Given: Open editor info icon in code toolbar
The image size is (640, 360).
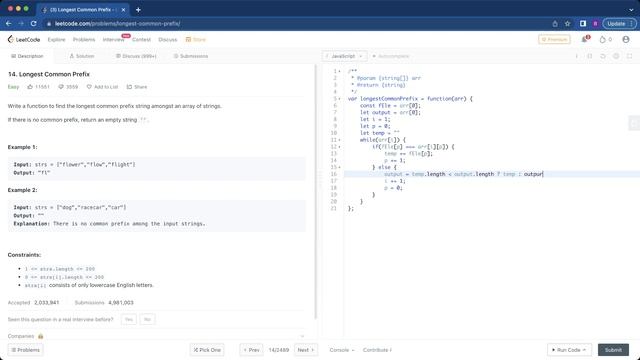Looking at the screenshot, I should click(577, 56).
